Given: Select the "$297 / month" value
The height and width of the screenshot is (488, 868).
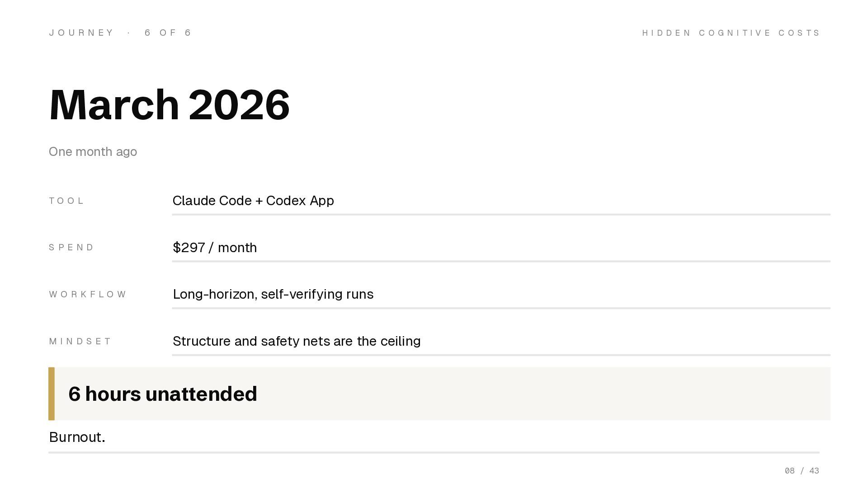Looking at the screenshot, I should point(215,248).
